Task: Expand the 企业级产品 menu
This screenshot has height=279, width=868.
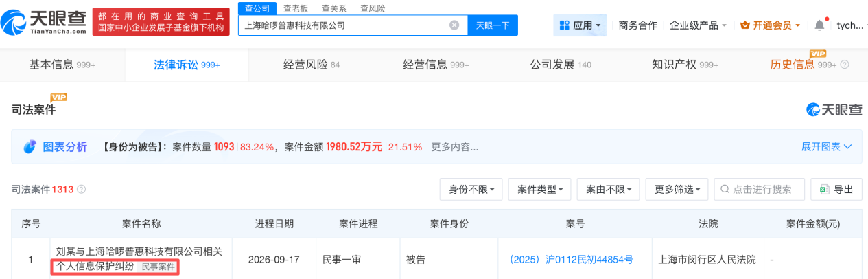Action: point(699,25)
